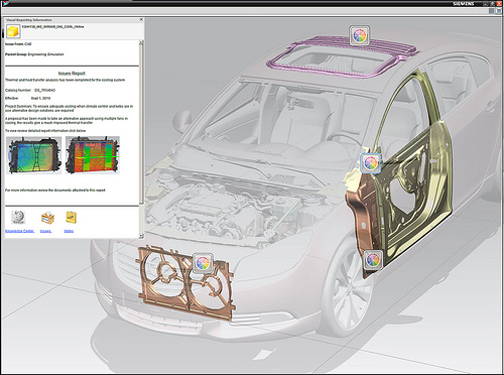Click the application logo icon in the title bar
504x375 pixels.
pyautogui.click(x=5, y=3)
